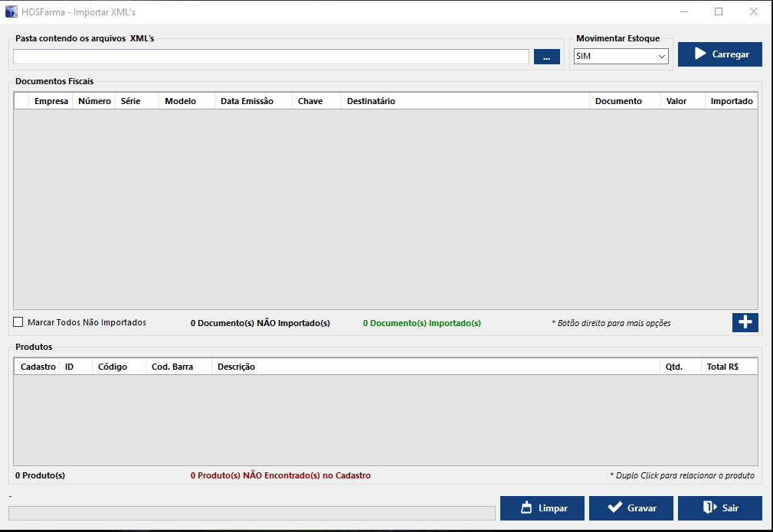
Task: Open folder browser with ellipsis button
Action: [x=546, y=57]
